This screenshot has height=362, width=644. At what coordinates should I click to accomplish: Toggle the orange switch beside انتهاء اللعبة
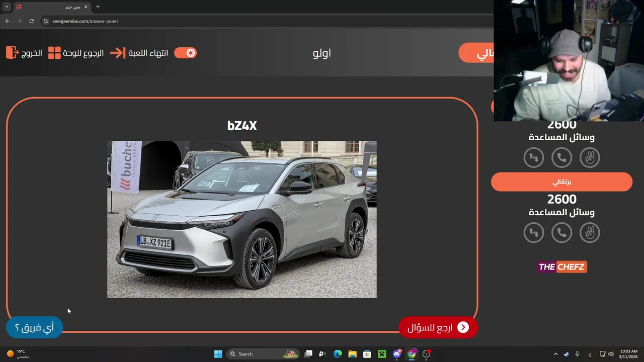(x=185, y=53)
